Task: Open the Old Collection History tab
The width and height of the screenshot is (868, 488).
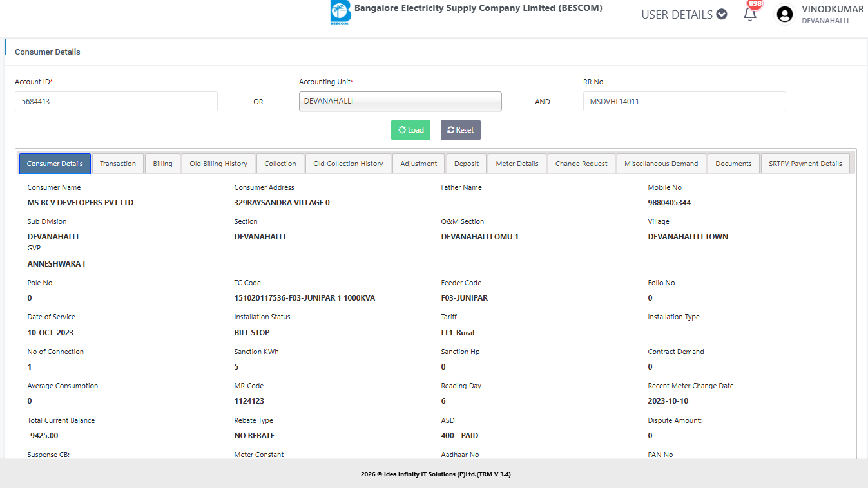Action: 348,164
